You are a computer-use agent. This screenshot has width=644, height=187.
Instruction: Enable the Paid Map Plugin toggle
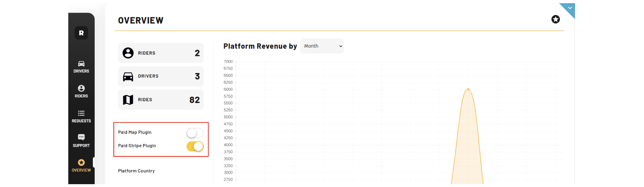195,133
